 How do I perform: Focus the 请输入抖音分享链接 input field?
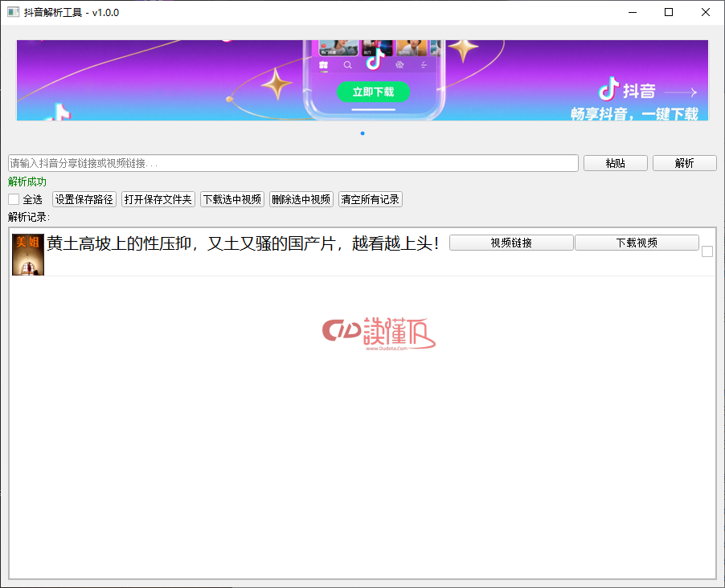[x=293, y=163]
